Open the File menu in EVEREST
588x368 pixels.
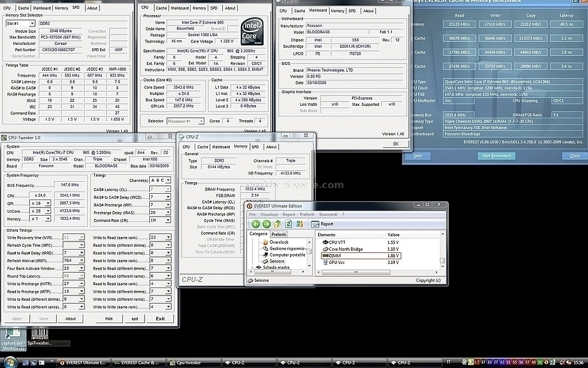point(253,214)
